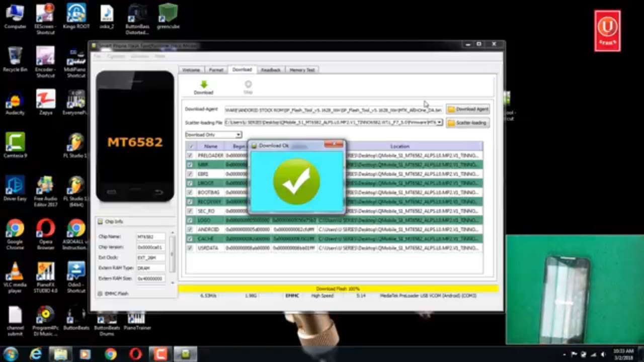Open Internet Explorer from the taskbar
Screen dimensions: 644x362
coord(36,354)
